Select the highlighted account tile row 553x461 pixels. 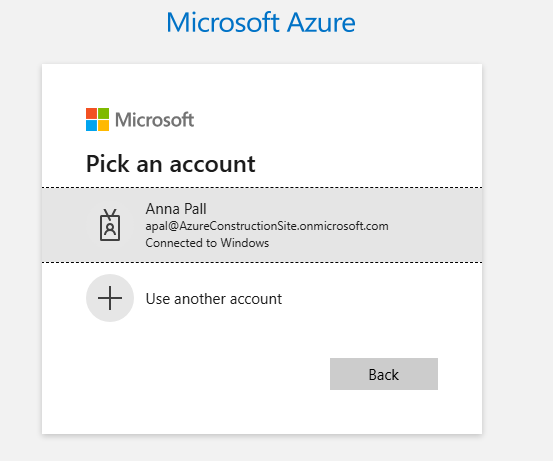click(262, 225)
